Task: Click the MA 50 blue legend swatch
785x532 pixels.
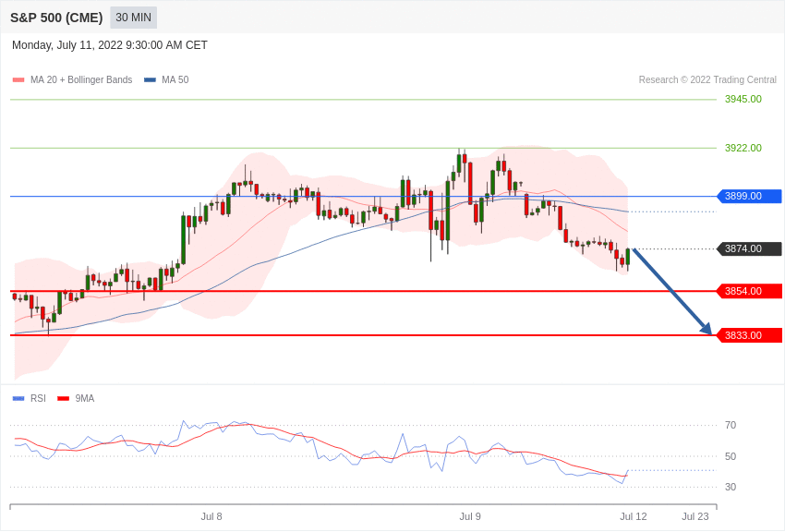Action: [150, 79]
